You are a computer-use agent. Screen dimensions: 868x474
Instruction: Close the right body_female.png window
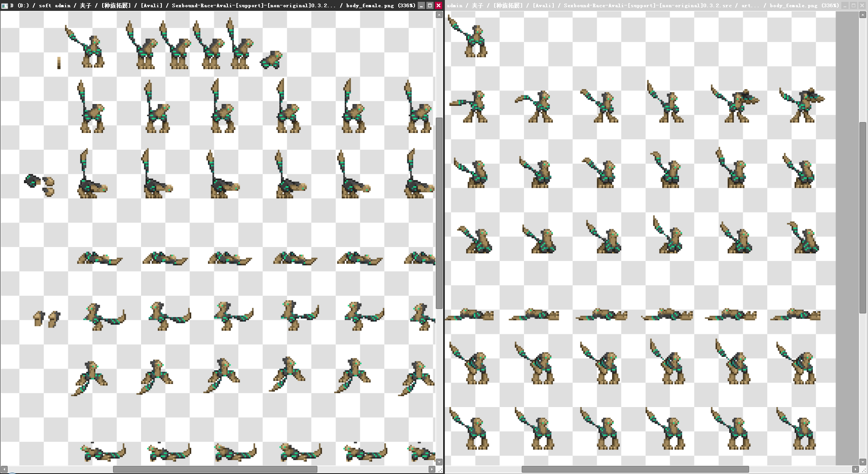862,5
